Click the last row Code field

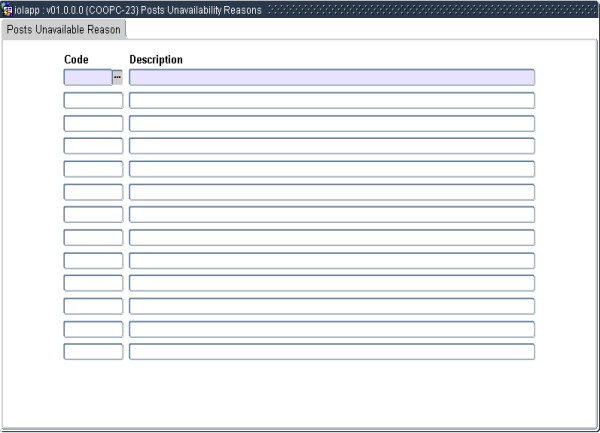point(93,351)
